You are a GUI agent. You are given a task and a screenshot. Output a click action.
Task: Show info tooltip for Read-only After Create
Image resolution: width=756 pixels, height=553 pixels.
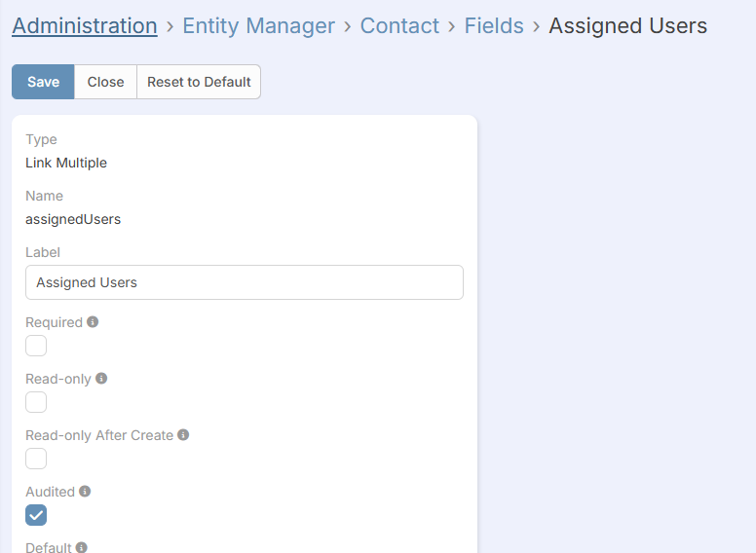pyautogui.click(x=183, y=435)
